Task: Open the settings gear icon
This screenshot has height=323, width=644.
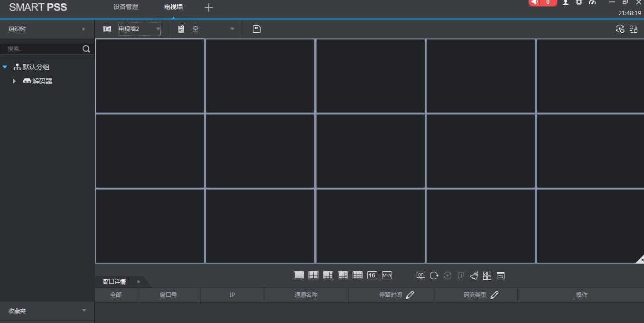Action: (x=579, y=2)
